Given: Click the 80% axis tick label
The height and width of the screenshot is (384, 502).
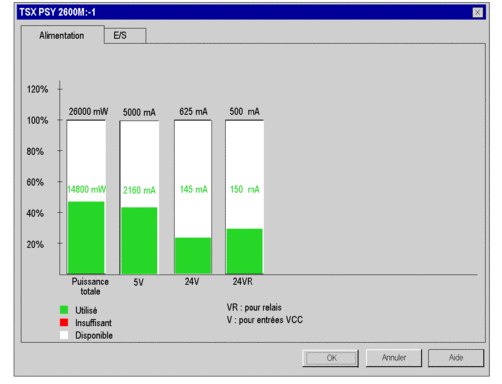Looking at the screenshot, I should [x=35, y=151].
